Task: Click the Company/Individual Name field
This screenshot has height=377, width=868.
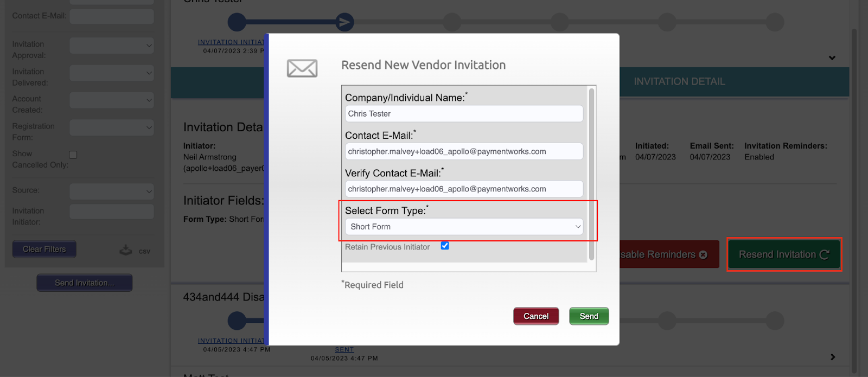Action: coord(464,114)
